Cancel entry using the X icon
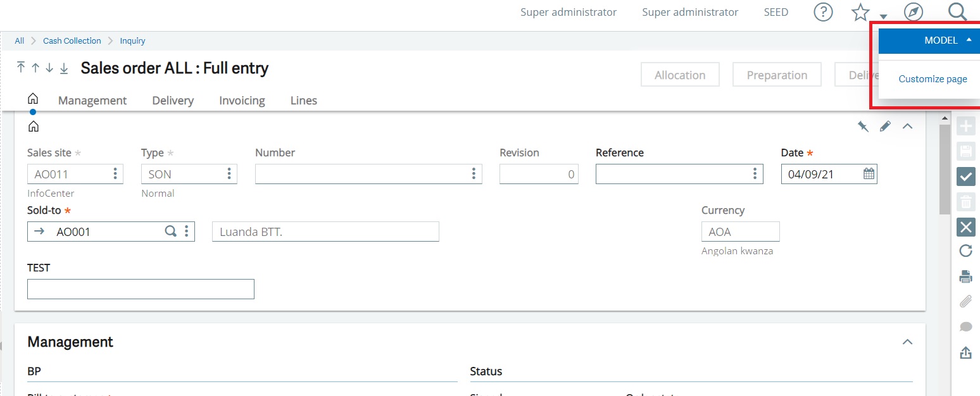This screenshot has height=396, width=980. pyautogui.click(x=965, y=227)
